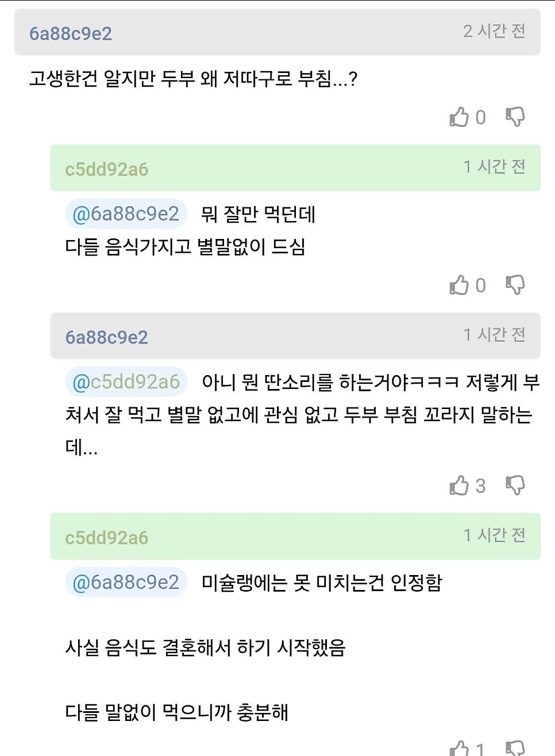Click @6a88c9e2 mention before '뭐 잘만 먹던데'

pyautogui.click(x=126, y=214)
